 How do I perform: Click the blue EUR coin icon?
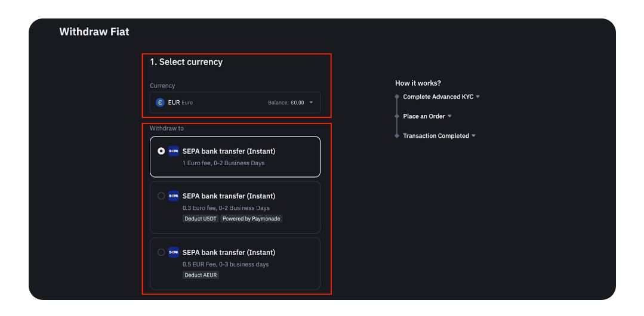coord(160,103)
